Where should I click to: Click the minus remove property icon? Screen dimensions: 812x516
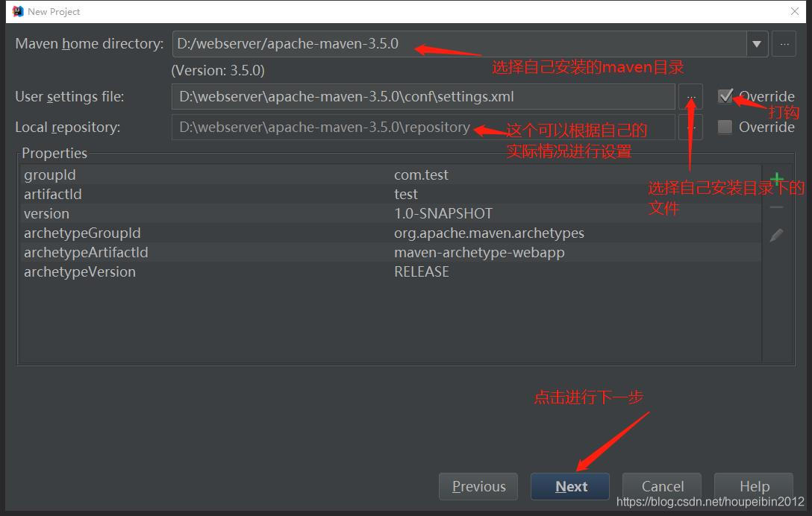776,207
